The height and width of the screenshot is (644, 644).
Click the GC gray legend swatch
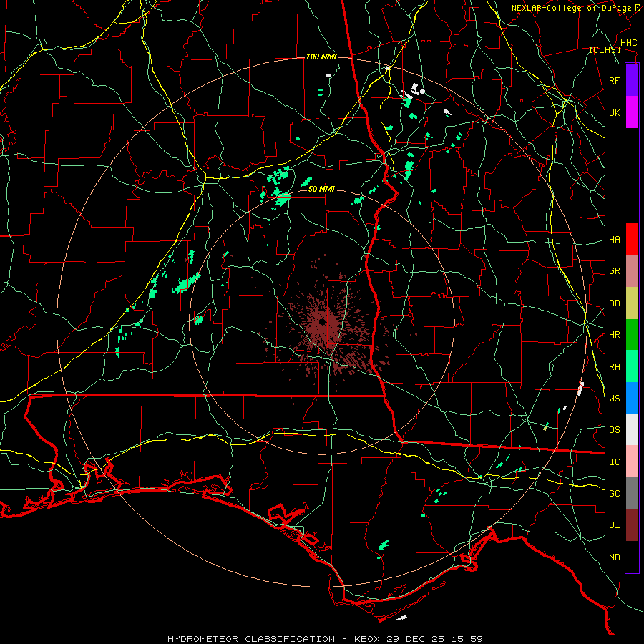[x=632, y=493]
